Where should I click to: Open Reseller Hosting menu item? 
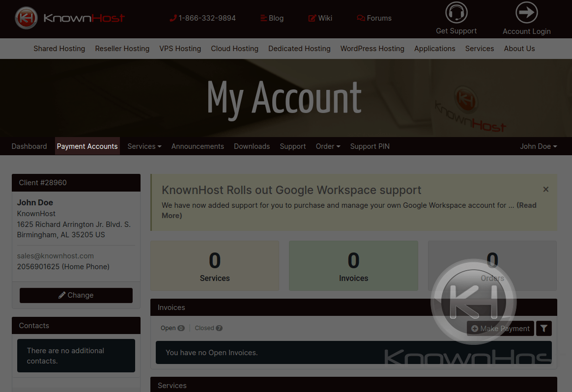[x=122, y=49]
